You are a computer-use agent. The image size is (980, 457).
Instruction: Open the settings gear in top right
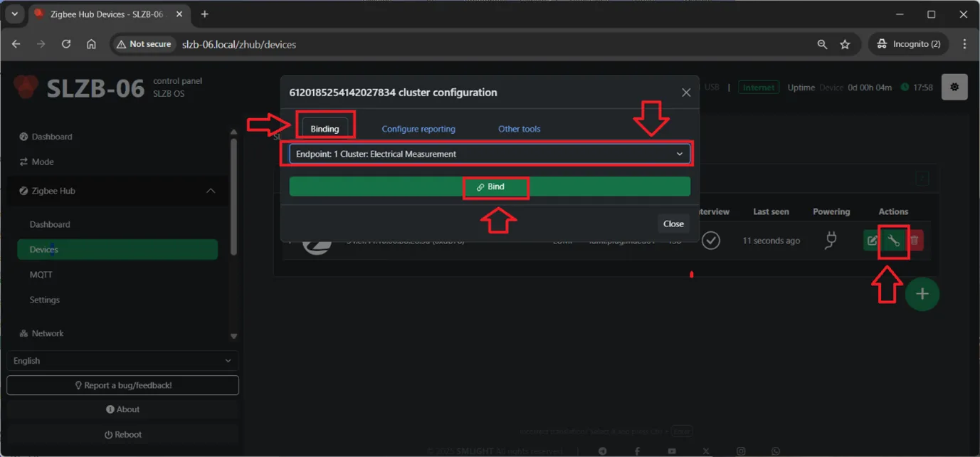[x=954, y=87]
